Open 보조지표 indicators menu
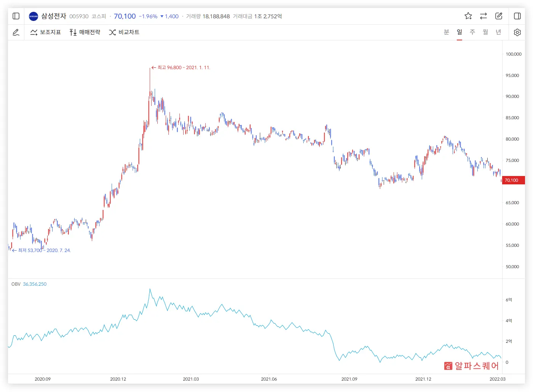 click(x=46, y=32)
